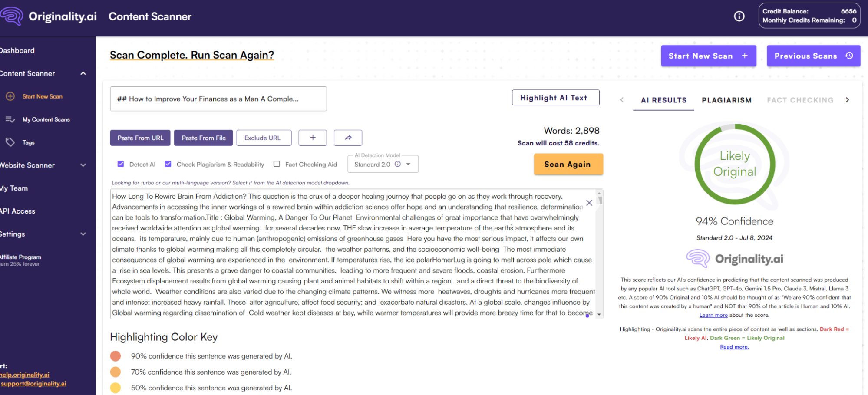Click the Start New Scan sidebar plus icon
This screenshot has width=868, height=395.
pyautogui.click(x=10, y=96)
